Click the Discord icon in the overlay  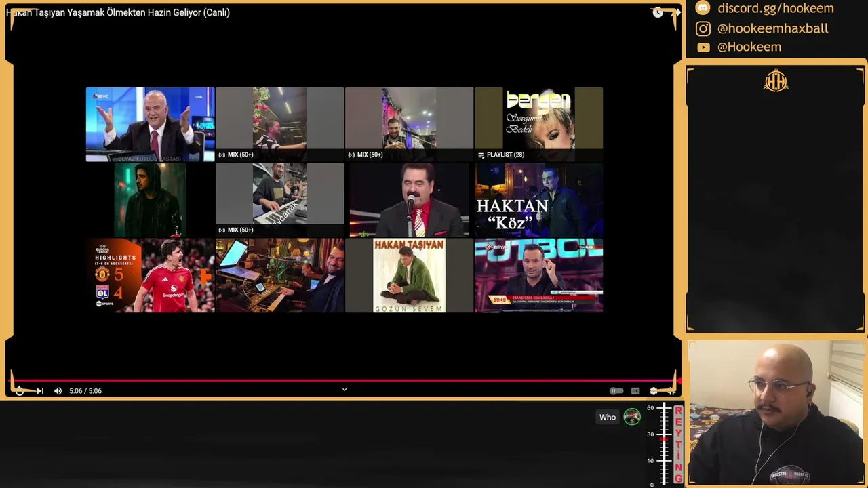click(703, 8)
